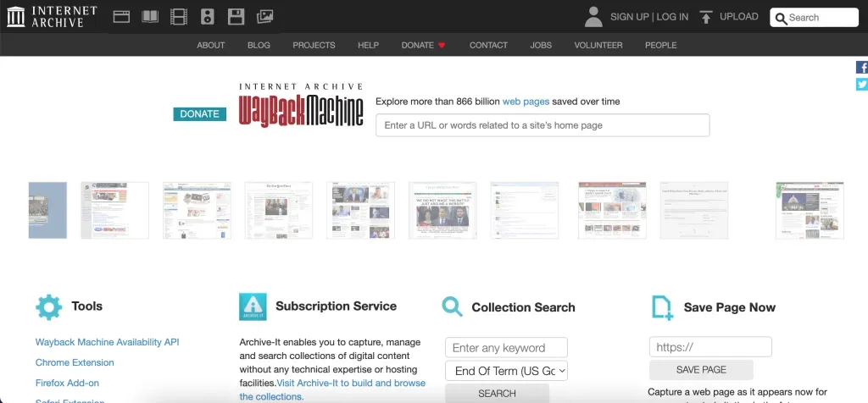The height and width of the screenshot is (403, 868).
Task: Click LOG IN link
Action: [x=672, y=17]
